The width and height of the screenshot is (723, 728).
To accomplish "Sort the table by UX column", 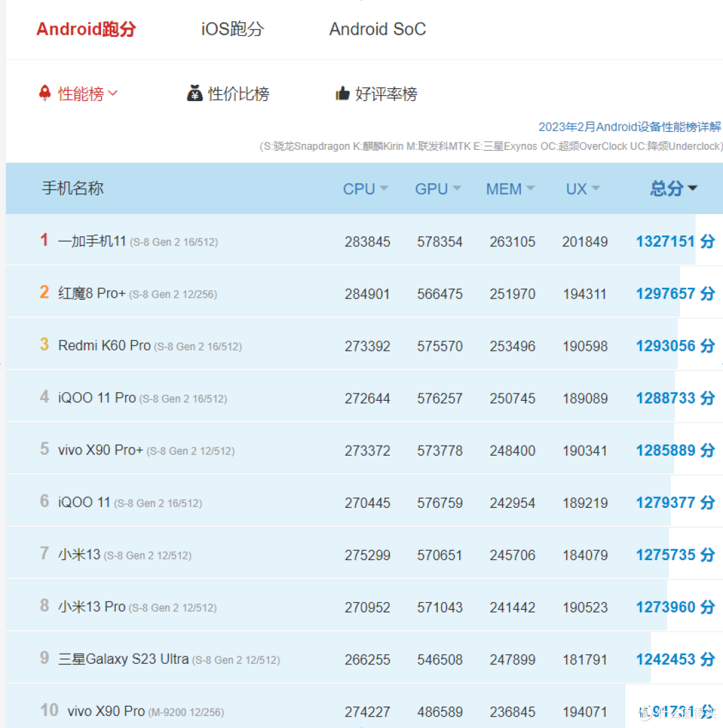I will [x=582, y=189].
